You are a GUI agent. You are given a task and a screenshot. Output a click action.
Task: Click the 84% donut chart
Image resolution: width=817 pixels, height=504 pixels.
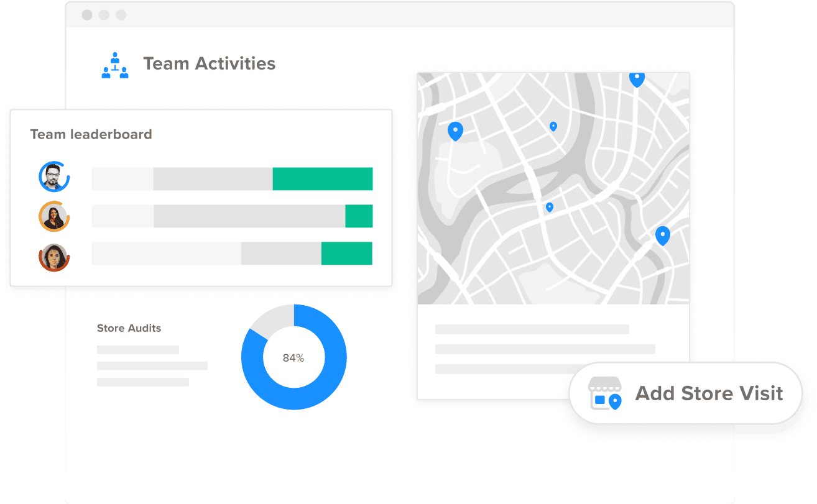pyautogui.click(x=294, y=357)
